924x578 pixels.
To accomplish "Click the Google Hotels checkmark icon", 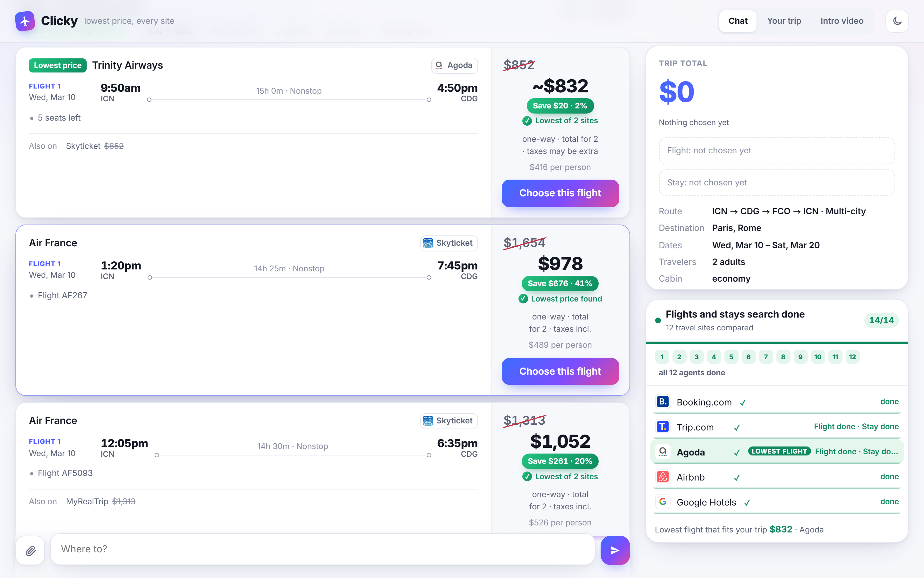I will click(747, 502).
